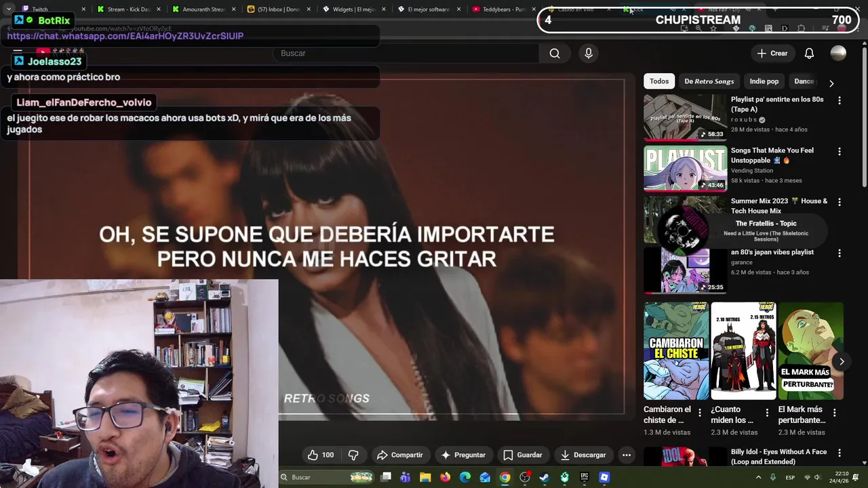The image size is (868, 488).
Task: Click the taskbar microphone tray icon
Action: pyautogui.click(x=773, y=477)
